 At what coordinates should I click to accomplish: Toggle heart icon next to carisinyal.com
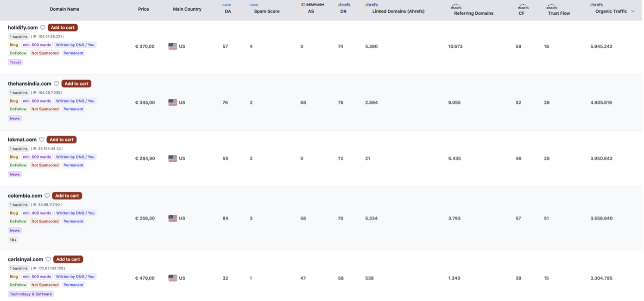tap(48, 259)
